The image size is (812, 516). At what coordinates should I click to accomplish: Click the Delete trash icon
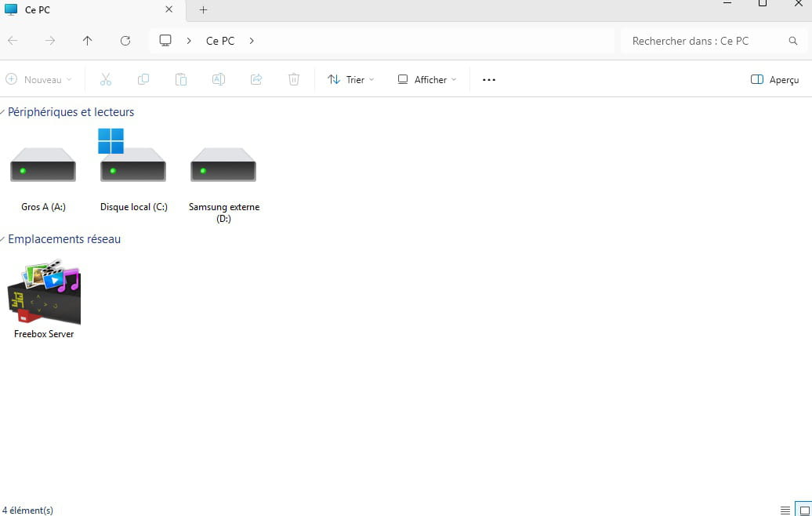[294, 79]
